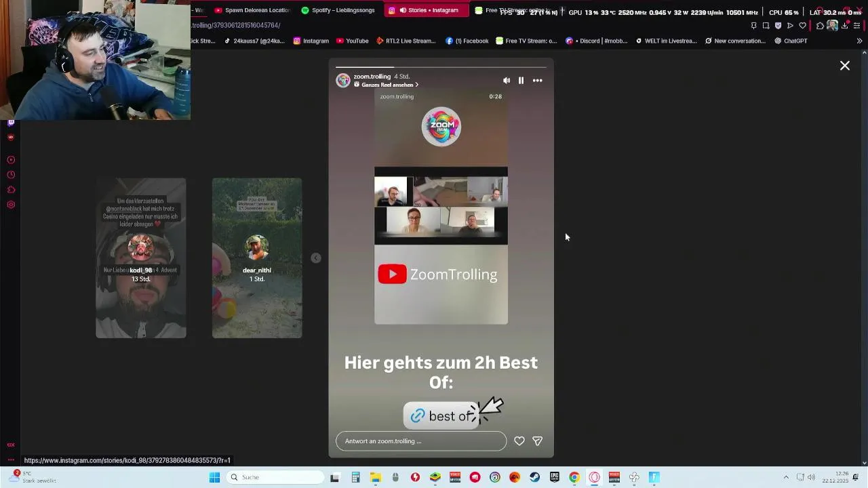The image size is (868, 488).
Task: Click 'Ganzes Reel ansehen' link
Action: coord(386,85)
